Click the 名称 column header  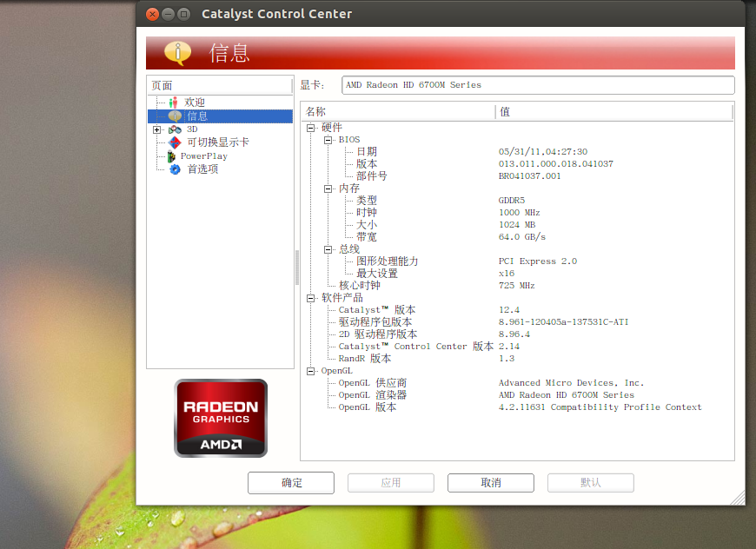[398, 112]
